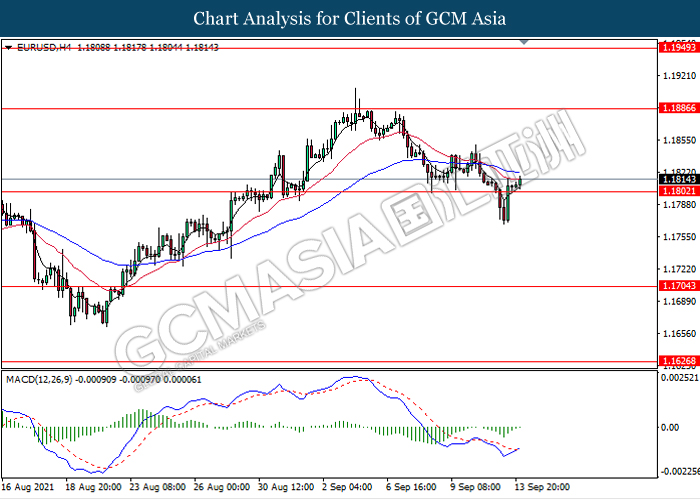Viewport: 700px width, 500px height.
Task: Click the 1.18021 support price label
Action: [679, 191]
